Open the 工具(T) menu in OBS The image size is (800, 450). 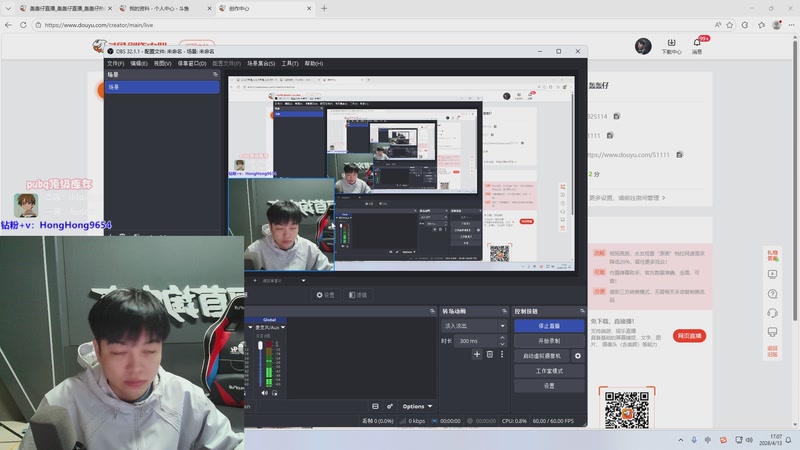point(290,63)
